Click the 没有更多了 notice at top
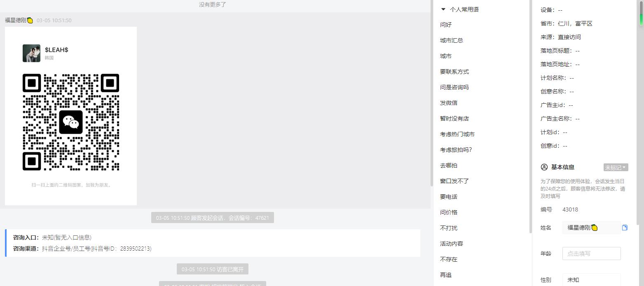This screenshot has height=286, width=644. (x=213, y=5)
